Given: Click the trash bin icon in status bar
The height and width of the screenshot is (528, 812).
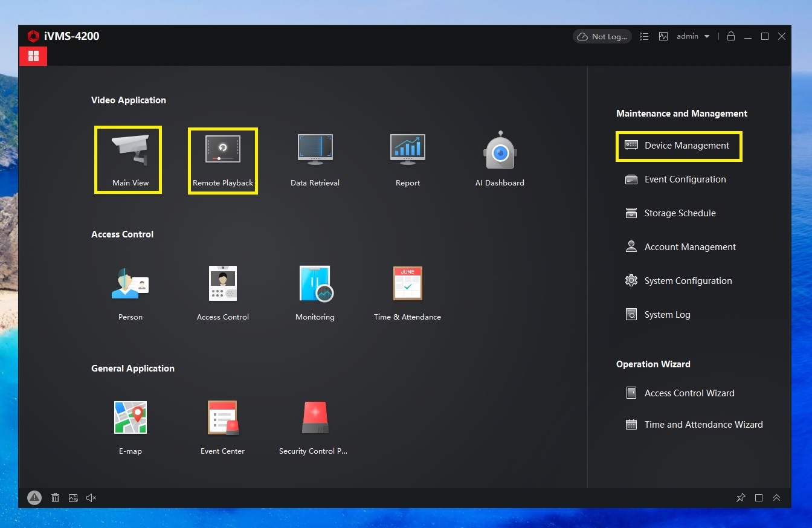Looking at the screenshot, I should [x=55, y=498].
